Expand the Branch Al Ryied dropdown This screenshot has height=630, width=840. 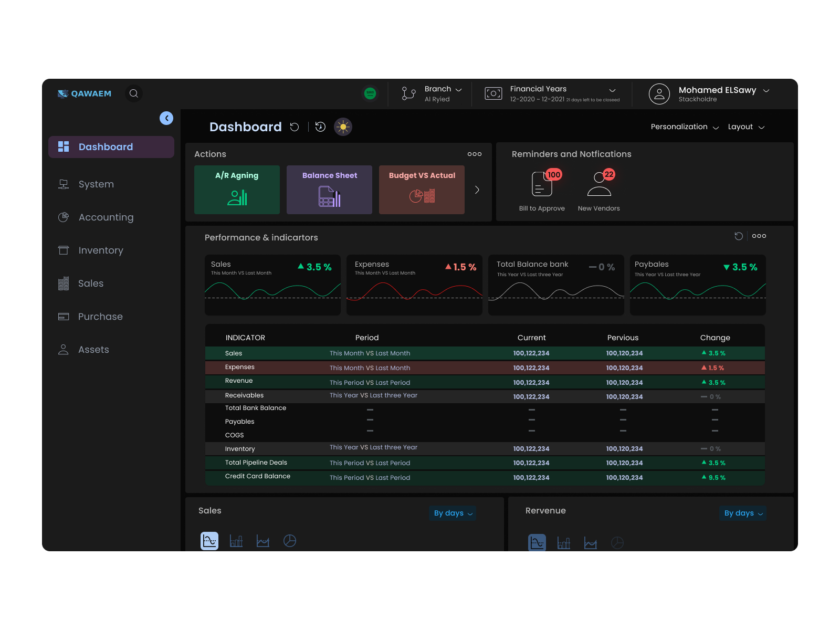(x=457, y=89)
